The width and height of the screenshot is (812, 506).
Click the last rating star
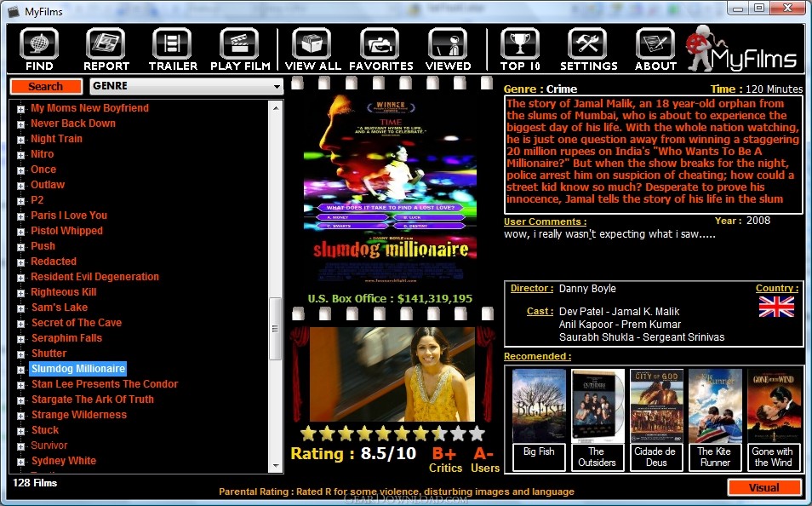[x=477, y=434]
